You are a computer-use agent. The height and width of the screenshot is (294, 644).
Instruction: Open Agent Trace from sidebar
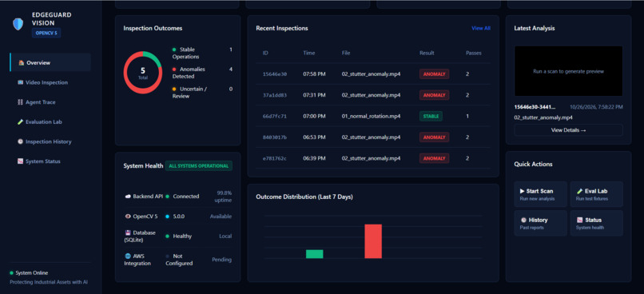[x=50, y=102]
